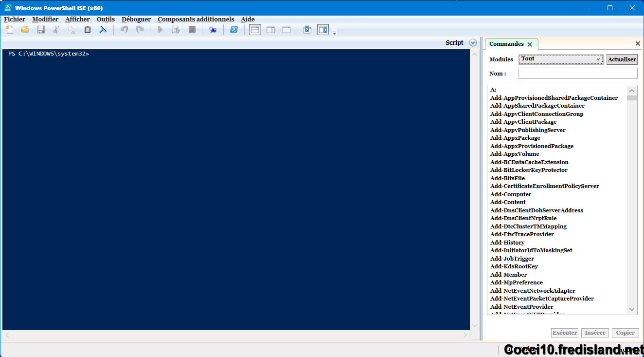Maximize the script pane with the toolbar icon
The width and height of the screenshot is (644, 357).
(x=286, y=30)
